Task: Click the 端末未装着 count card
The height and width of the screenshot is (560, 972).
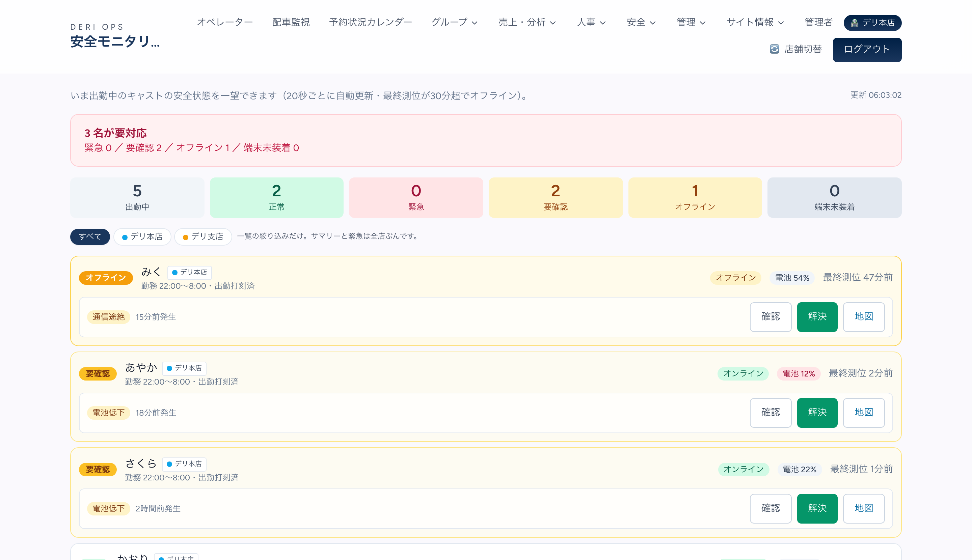Action: (835, 198)
